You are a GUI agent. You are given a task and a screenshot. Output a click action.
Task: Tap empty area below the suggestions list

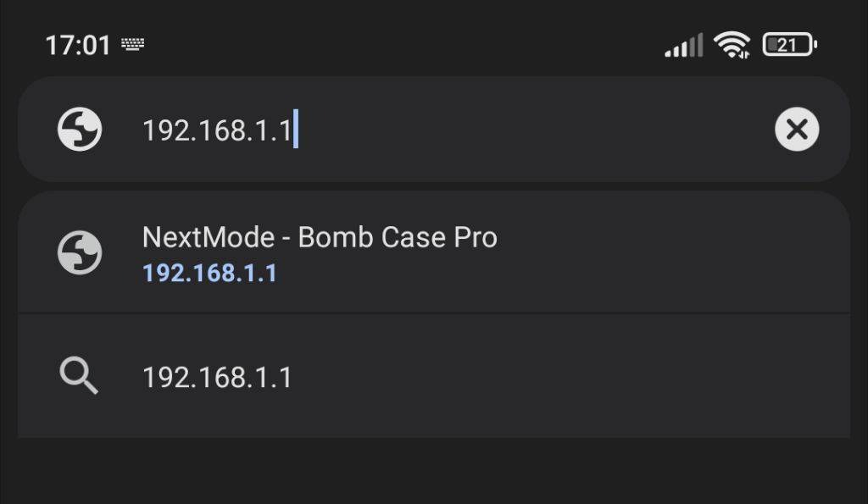434,471
